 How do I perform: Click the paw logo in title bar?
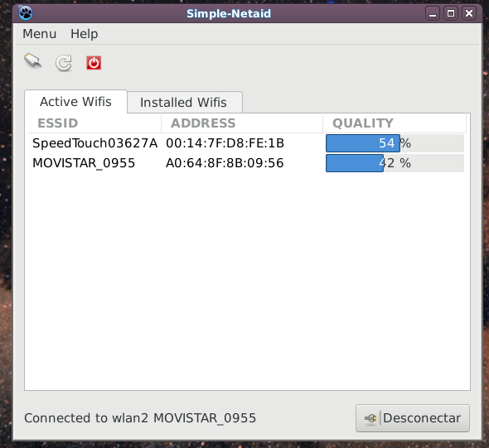click(25, 13)
